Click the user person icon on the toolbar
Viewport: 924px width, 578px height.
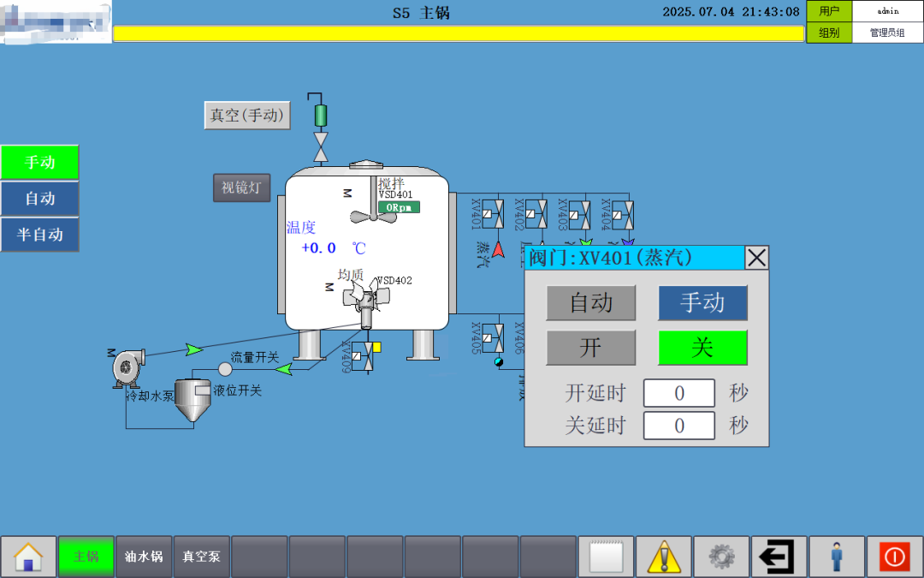pyautogui.click(x=837, y=556)
